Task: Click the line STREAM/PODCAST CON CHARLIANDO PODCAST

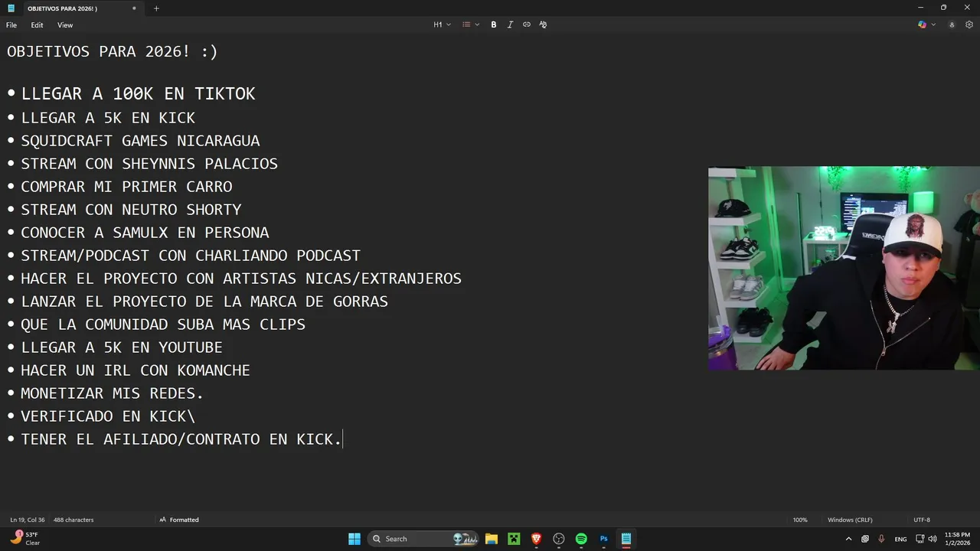Action: [x=191, y=256]
